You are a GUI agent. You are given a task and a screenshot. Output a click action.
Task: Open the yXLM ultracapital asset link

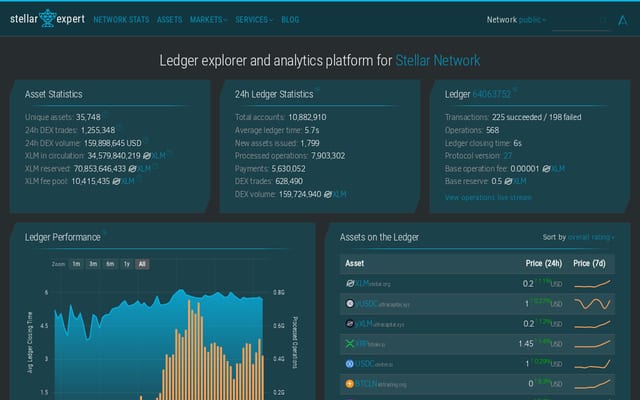[380, 324]
